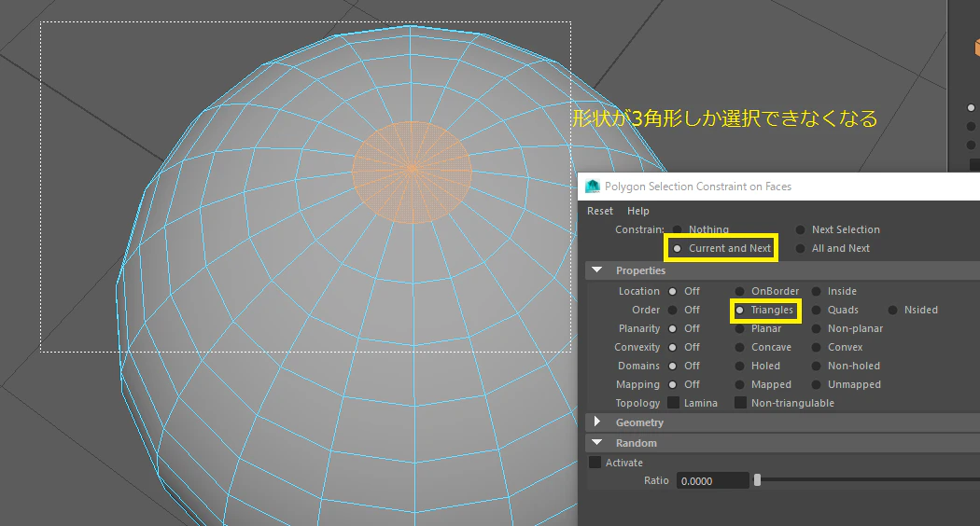This screenshot has width=980, height=526.
Task: Collapse the Random section
Action: tap(597, 442)
